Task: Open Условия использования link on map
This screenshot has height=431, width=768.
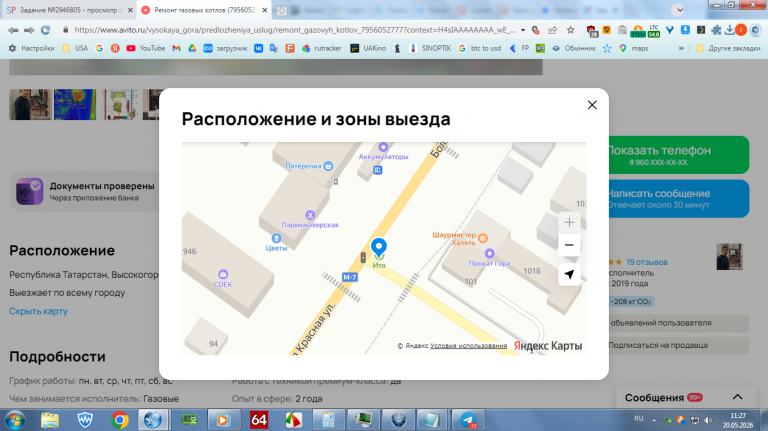Action: [468, 346]
